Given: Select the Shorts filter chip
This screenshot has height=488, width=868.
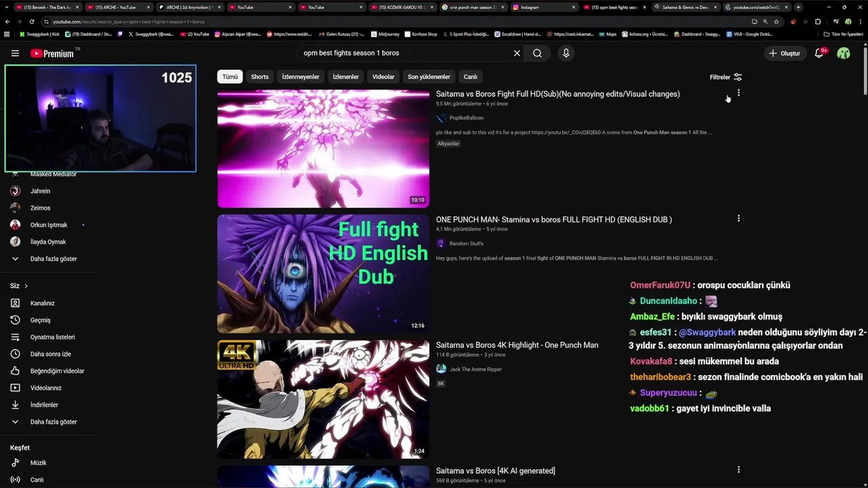Looking at the screenshot, I should coord(260,77).
